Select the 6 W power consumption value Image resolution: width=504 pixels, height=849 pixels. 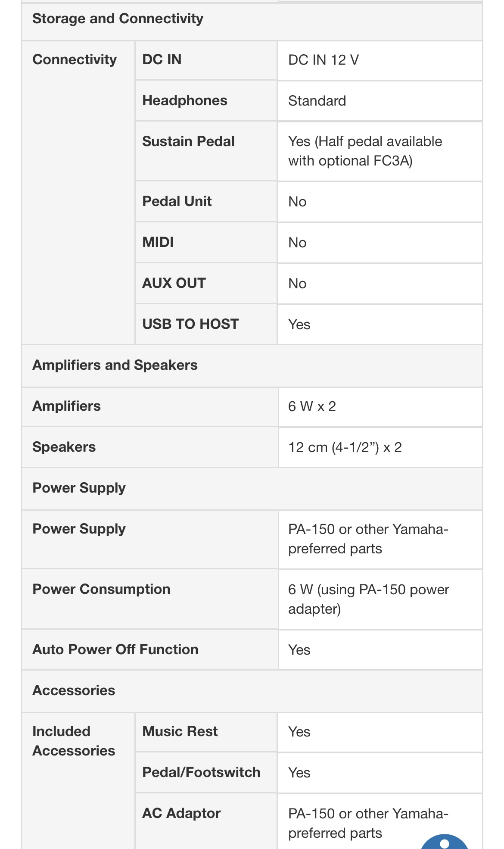(x=368, y=599)
